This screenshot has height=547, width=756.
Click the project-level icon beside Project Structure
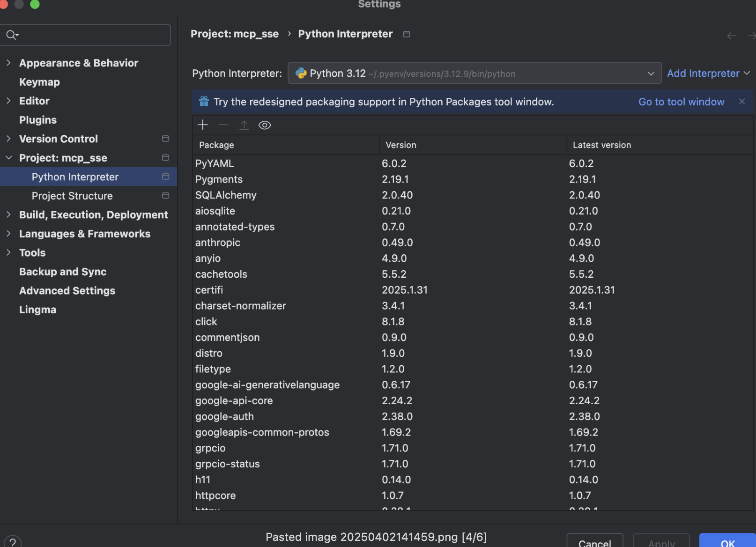pyautogui.click(x=165, y=195)
